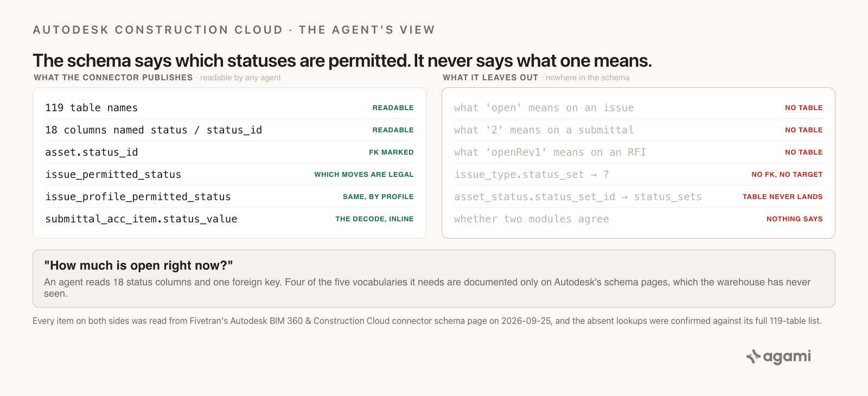
Task: Click 'issue_permitted_status' entry
Action: (113, 174)
